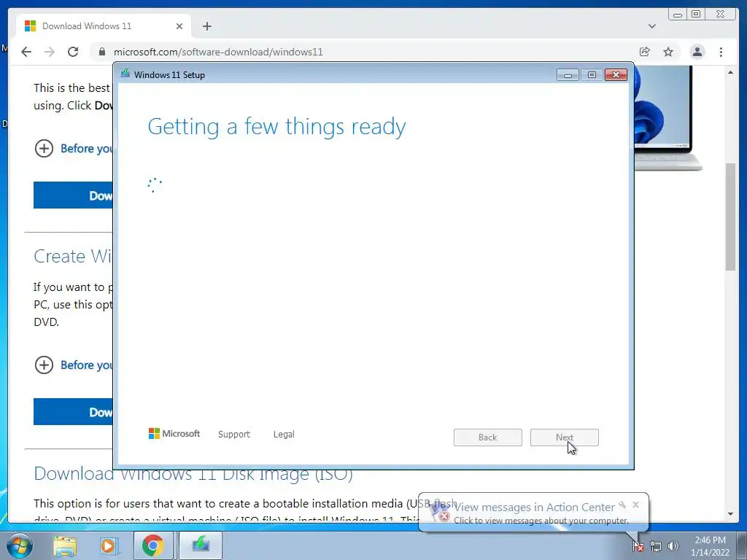Select the Windows 11 Setup taskbar item
This screenshot has width=747, height=560.
point(201,545)
